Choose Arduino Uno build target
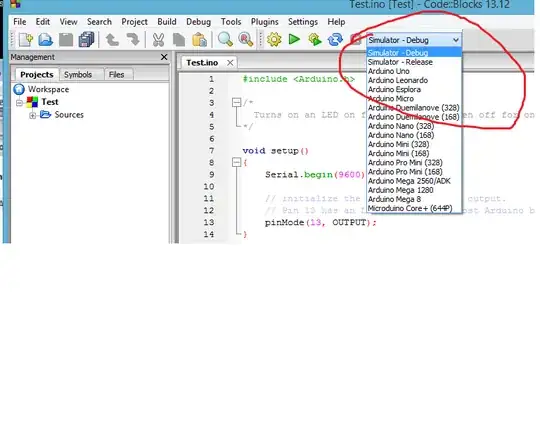 point(414,71)
